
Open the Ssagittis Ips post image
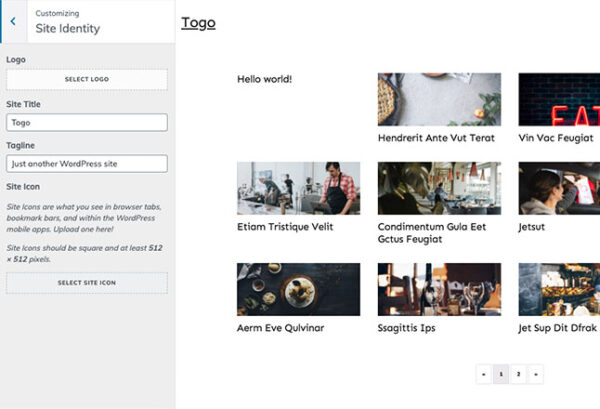(439, 290)
